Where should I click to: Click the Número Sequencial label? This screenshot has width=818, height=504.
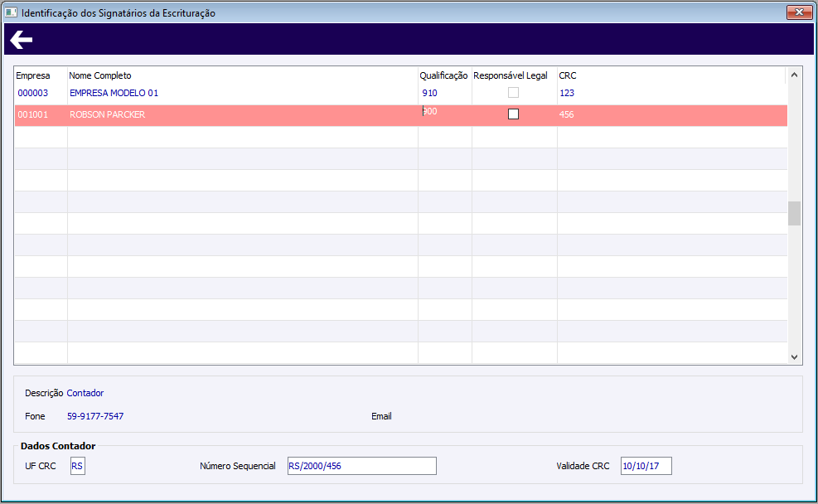click(x=237, y=466)
